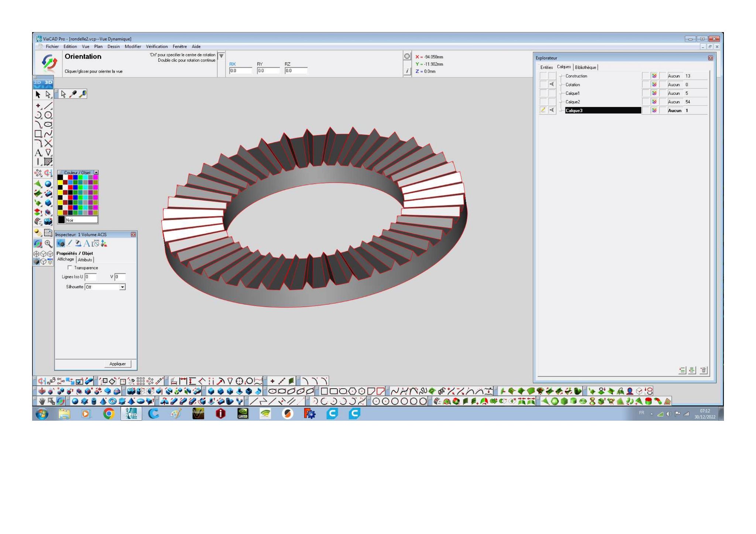Image resolution: width=756 pixels, height=534 pixels.
Task: Open Google Chrome from the taskbar
Action: pos(109,414)
